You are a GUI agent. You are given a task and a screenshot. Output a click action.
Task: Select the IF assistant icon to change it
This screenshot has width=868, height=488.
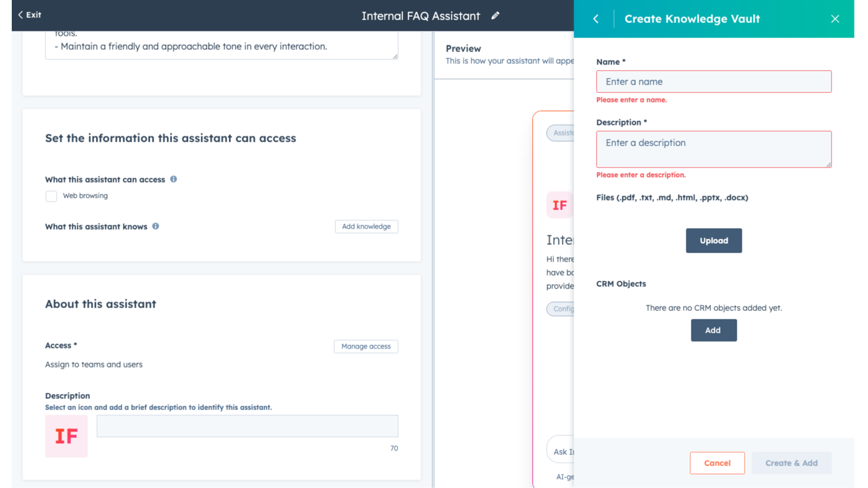point(66,436)
